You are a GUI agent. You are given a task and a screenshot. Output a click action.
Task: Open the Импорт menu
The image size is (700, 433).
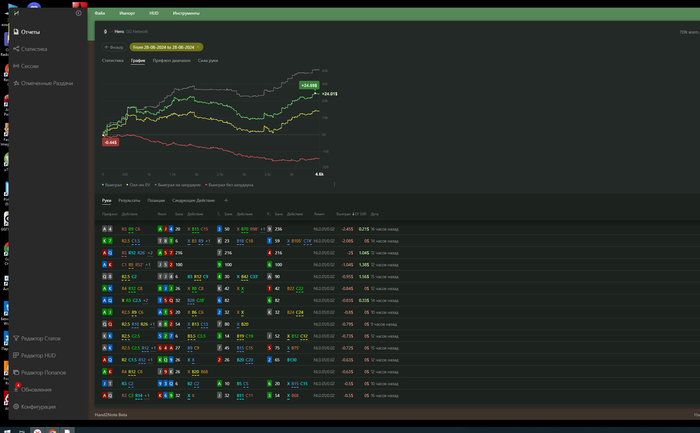click(x=126, y=14)
